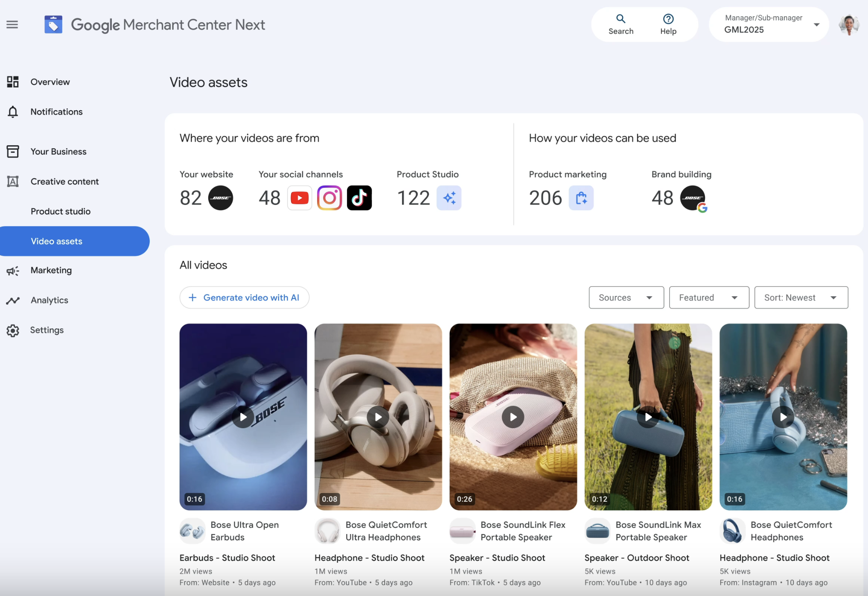The height and width of the screenshot is (596, 868).
Task: Open Help question mark icon
Action: pos(668,19)
